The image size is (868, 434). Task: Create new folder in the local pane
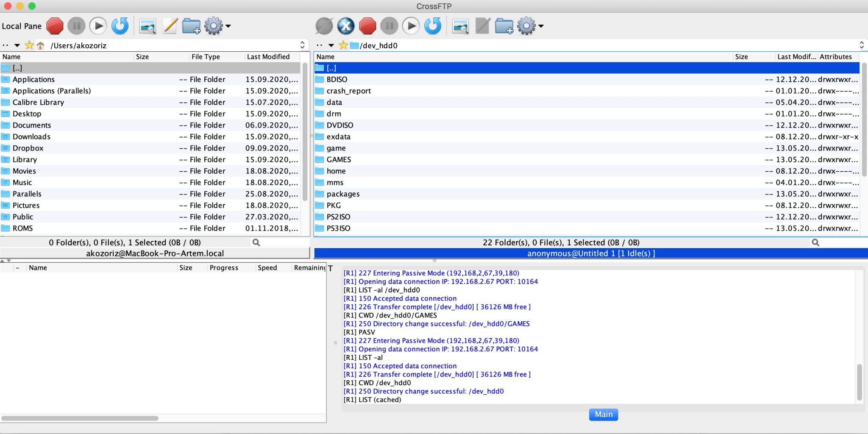[191, 26]
